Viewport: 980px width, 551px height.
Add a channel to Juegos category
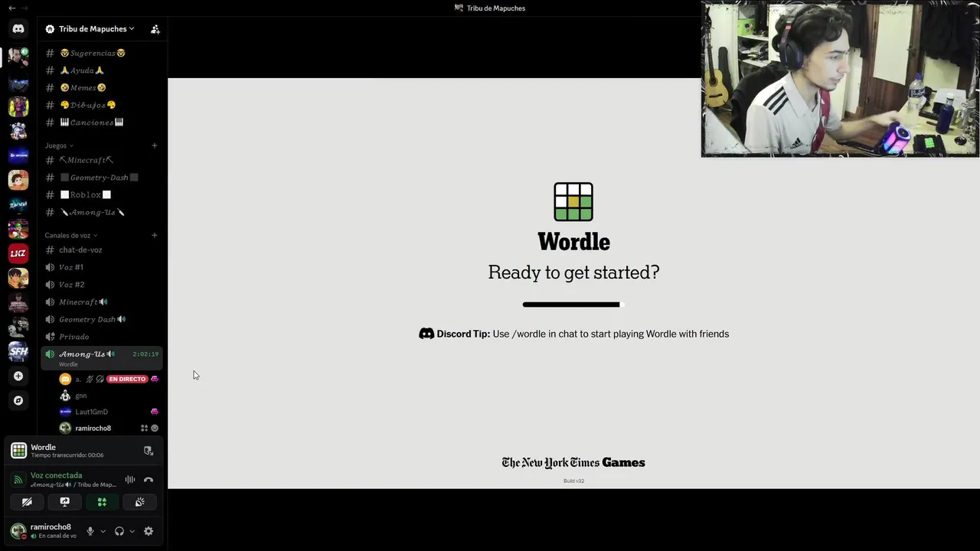(155, 145)
